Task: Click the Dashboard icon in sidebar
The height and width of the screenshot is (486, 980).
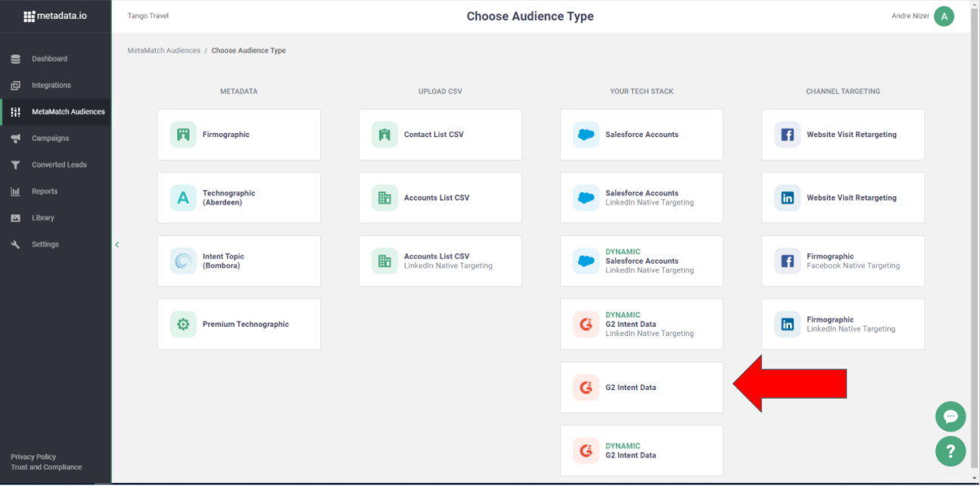Action: point(16,59)
